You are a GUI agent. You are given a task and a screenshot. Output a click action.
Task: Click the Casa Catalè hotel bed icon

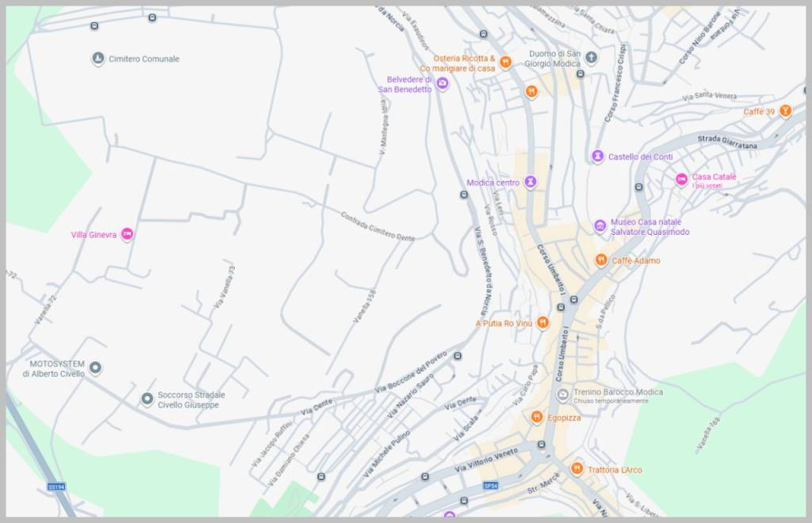tap(680, 179)
